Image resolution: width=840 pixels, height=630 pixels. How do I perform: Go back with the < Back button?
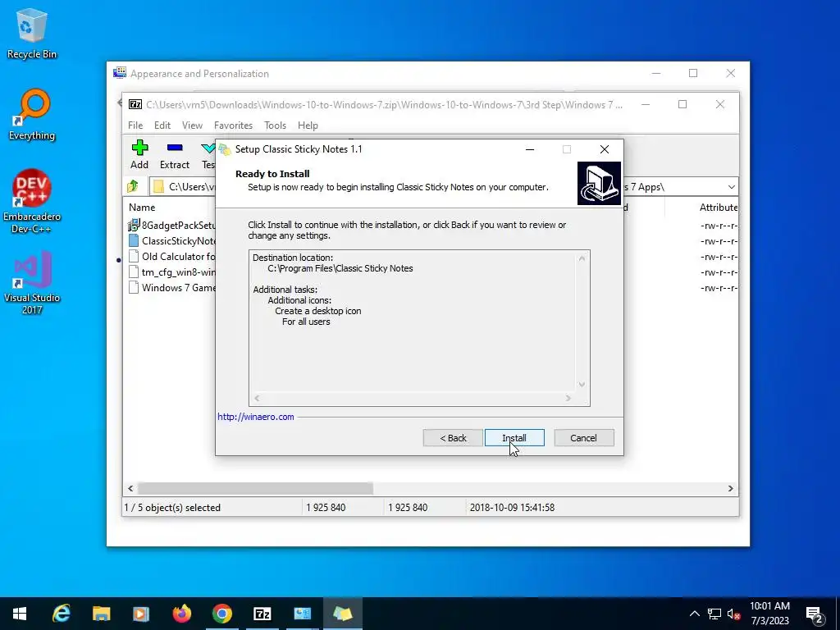453,438
